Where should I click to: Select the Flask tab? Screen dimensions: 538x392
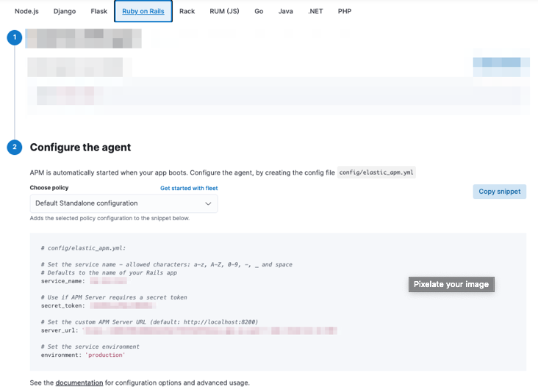[98, 11]
